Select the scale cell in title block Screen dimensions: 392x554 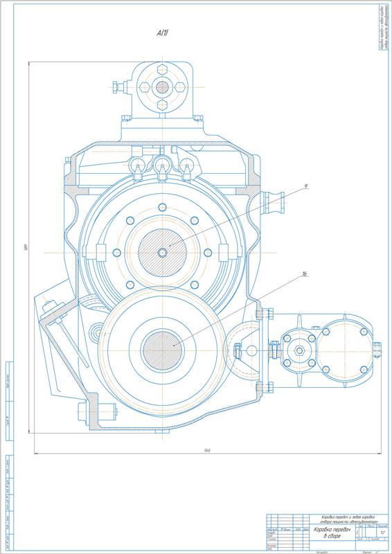point(382,531)
